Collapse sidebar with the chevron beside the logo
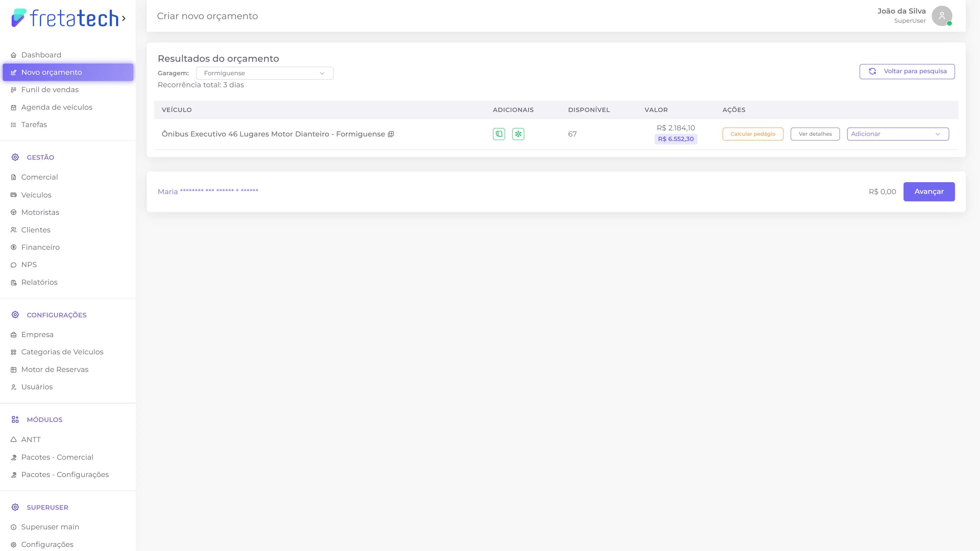Image resolution: width=980 pixels, height=551 pixels. 124,18
